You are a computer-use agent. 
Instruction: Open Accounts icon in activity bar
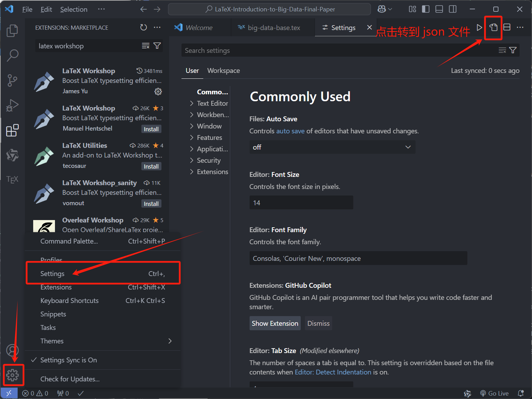coord(12,350)
